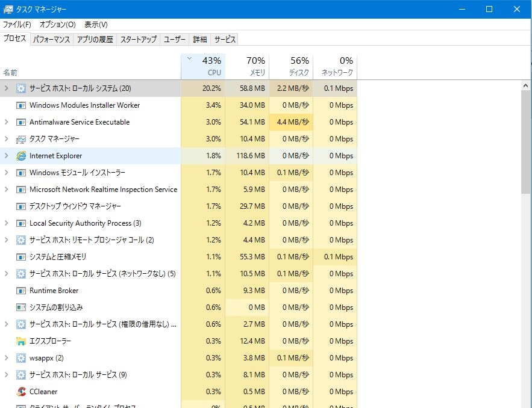The width and height of the screenshot is (532, 408).
Task: Expand サービス ホスト: ローカル サービス (9)
Action: pos(6,375)
